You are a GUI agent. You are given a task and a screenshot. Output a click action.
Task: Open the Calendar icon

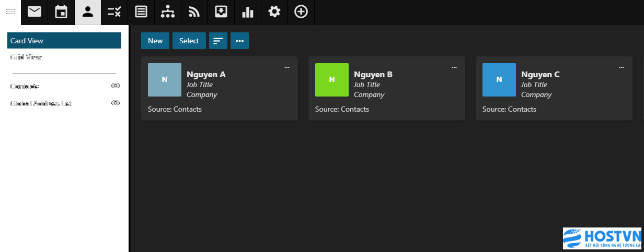coord(61,11)
